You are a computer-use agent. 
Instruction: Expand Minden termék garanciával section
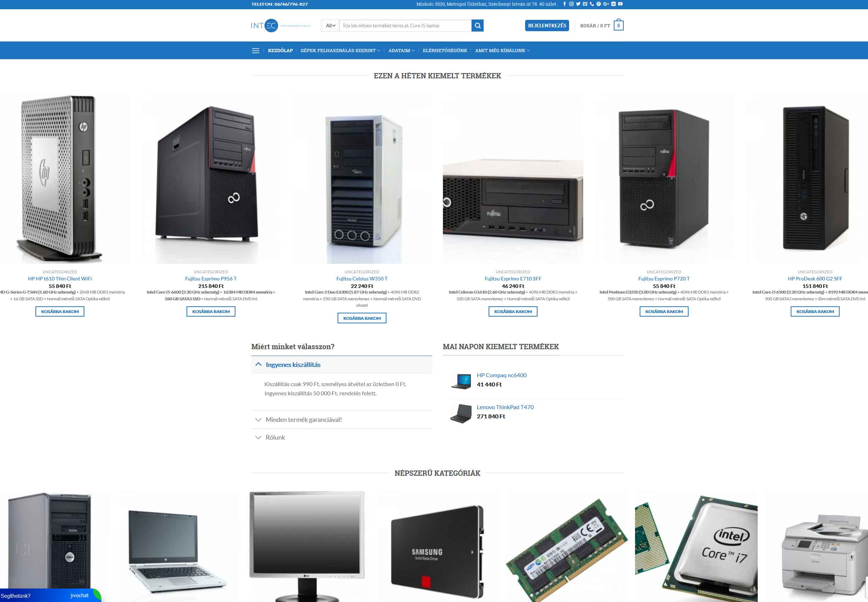coord(341,420)
